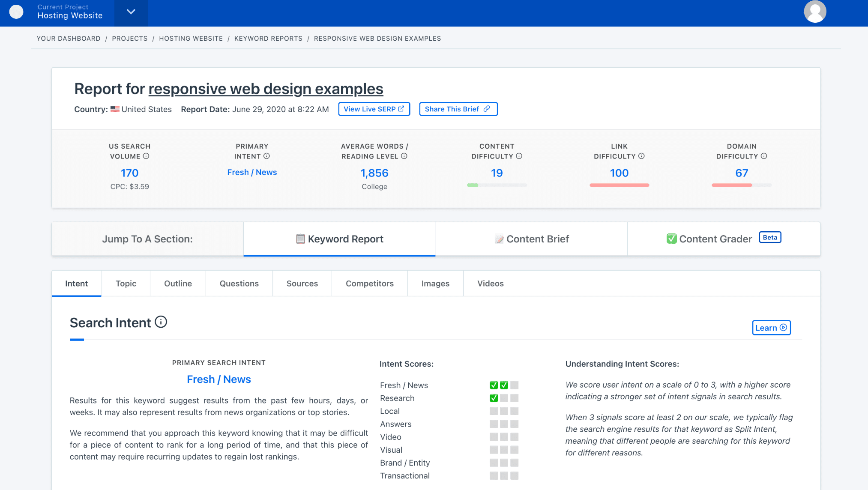Click the Keyword Report notebook icon
Viewport: 868px width, 490px height.
[x=300, y=239]
